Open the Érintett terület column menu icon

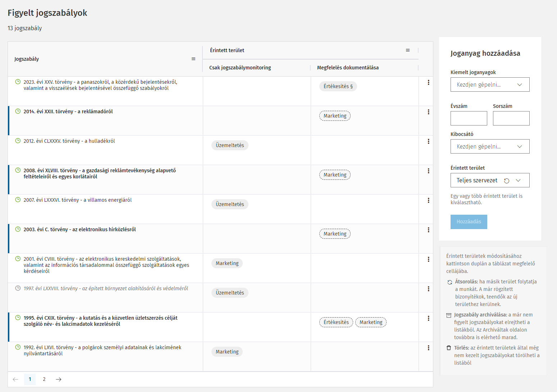click(x=408, y=50)
